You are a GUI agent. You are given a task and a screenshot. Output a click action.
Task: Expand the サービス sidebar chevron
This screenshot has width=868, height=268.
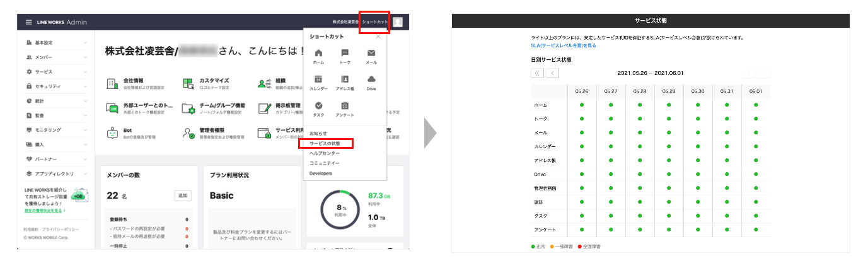[x=84, y=71]
